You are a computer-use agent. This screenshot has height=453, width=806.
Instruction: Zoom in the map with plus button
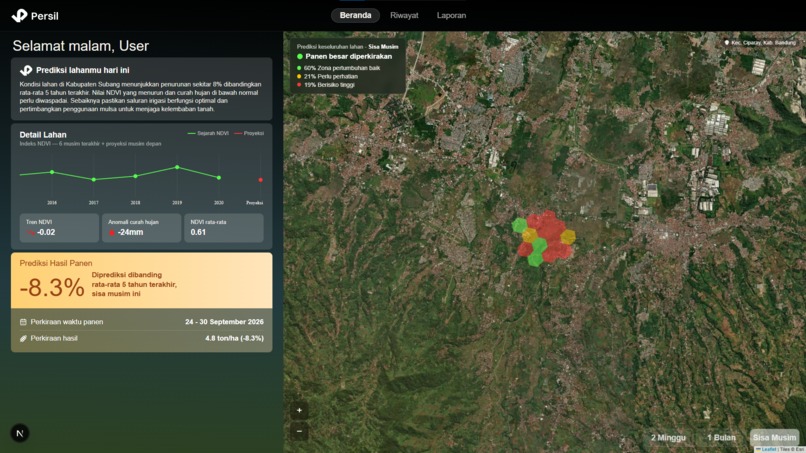pos(299,410)
